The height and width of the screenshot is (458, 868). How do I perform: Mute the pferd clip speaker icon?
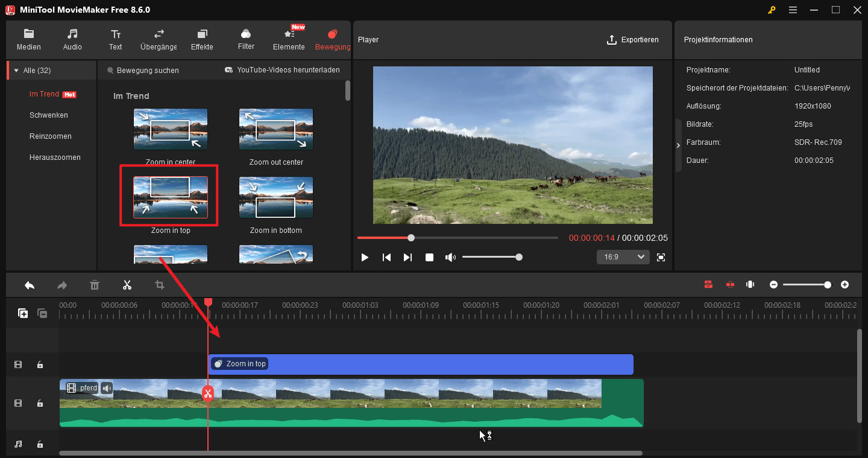click(106, 388)
